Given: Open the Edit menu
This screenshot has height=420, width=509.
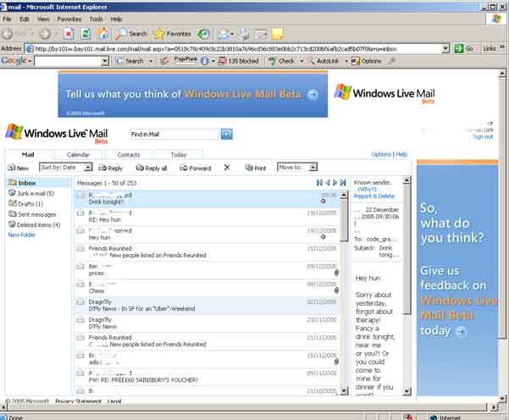Looking at the screenshot, I should tap(25, 19).
